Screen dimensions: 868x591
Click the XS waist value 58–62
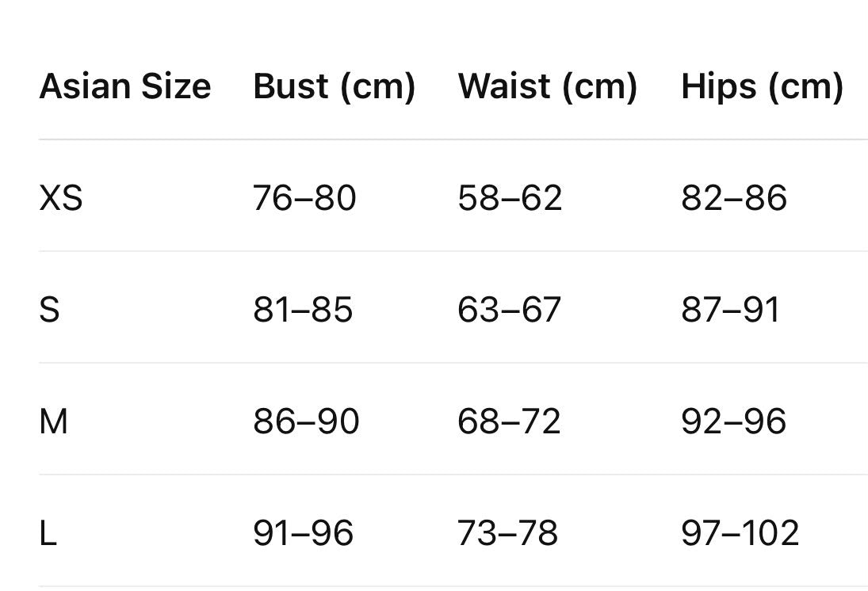click(x=510, y=198)
